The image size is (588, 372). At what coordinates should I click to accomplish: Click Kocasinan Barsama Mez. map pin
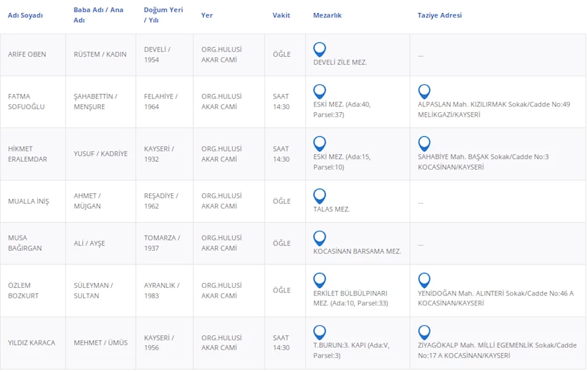[x=319, y=238]
